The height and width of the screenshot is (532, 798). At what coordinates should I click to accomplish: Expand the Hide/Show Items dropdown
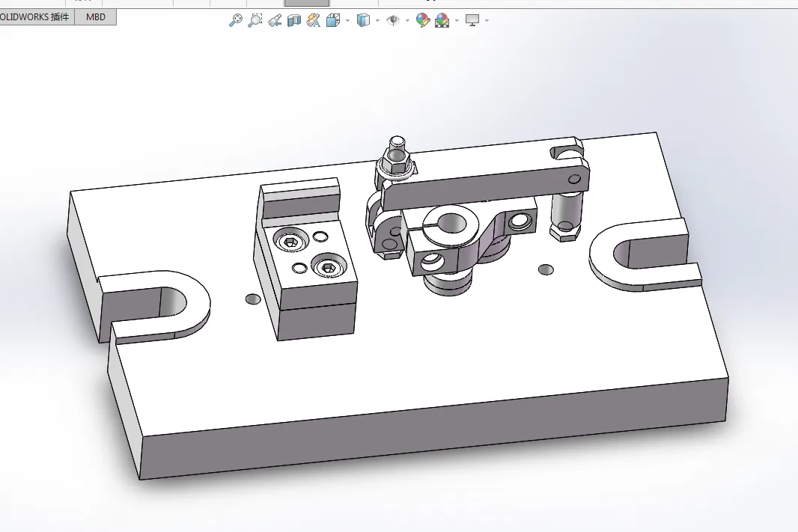coord(406,21)
